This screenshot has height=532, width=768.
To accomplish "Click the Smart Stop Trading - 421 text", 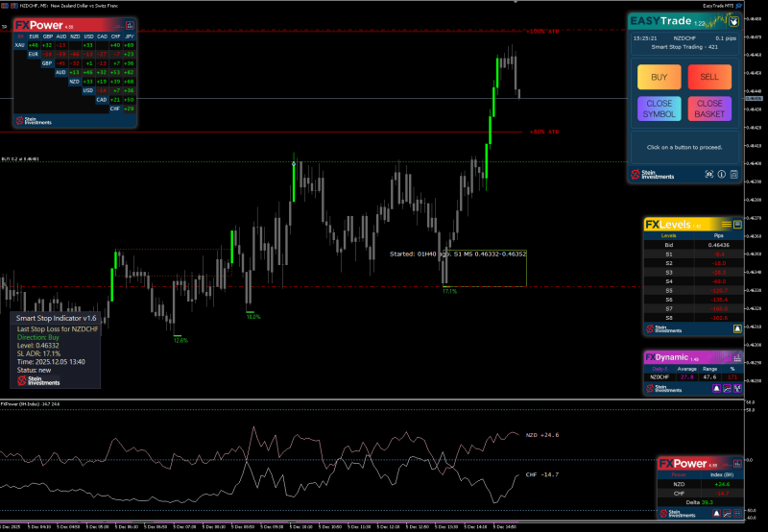I will pyautogui.click(x=684, y=47).
